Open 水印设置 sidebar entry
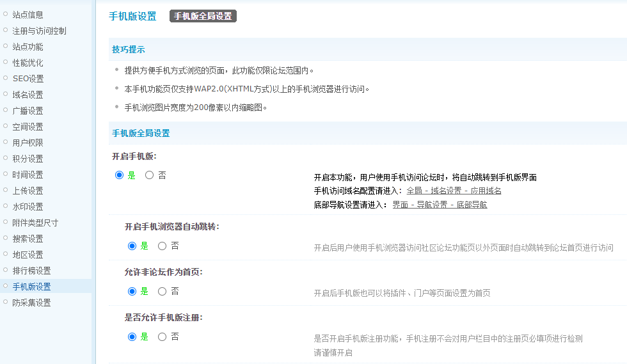This screenshot has height=364, width=627. (x=28, y=207)
